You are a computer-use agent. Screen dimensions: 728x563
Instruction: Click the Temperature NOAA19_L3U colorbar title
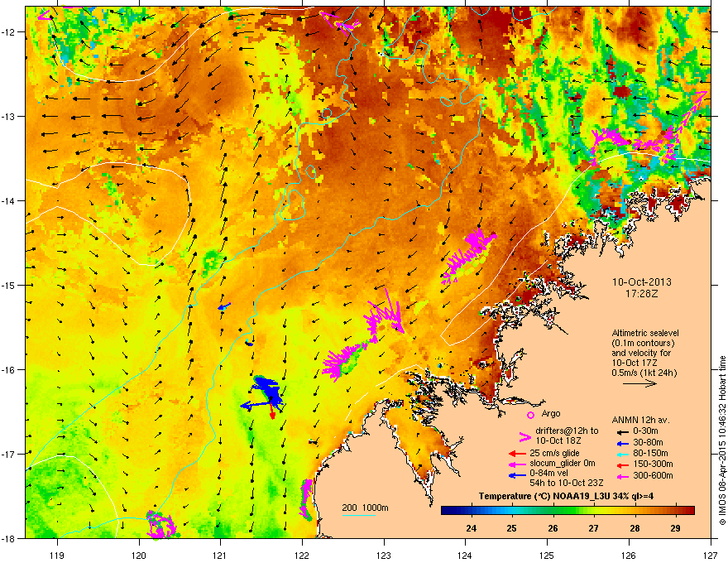coord(566,496)
